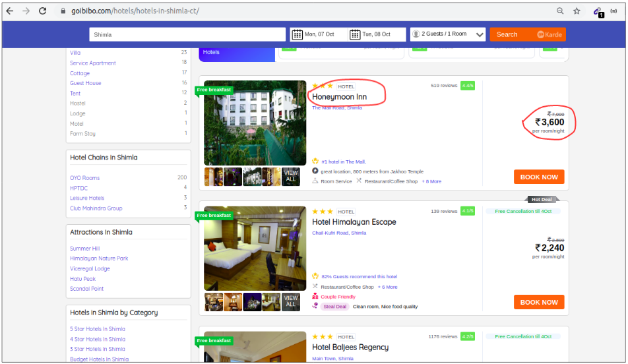Click the guests person icon
628x364 pixels.
click(x=416, y=34)
